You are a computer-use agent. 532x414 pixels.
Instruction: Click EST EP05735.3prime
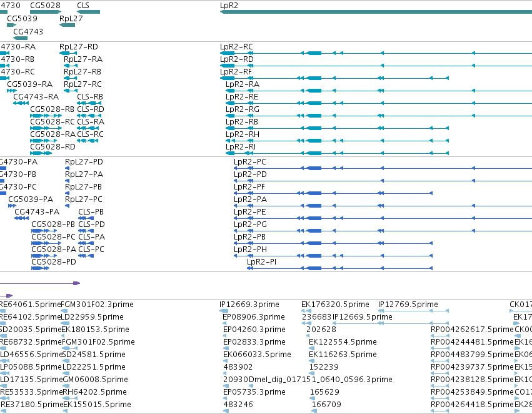pos(254,392)
